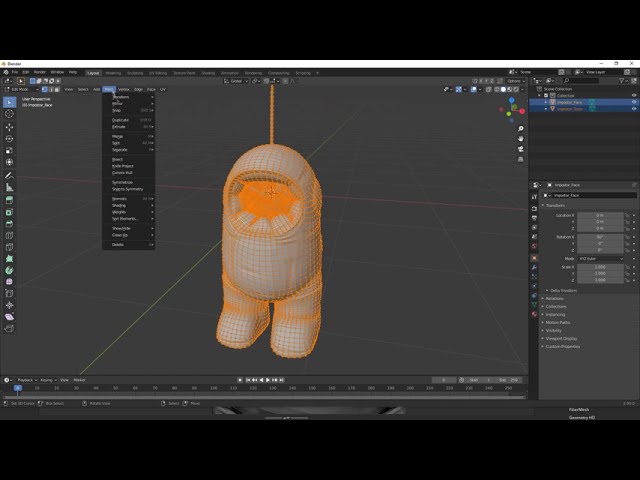Expand the Relations panel

[x=552, y=298]
